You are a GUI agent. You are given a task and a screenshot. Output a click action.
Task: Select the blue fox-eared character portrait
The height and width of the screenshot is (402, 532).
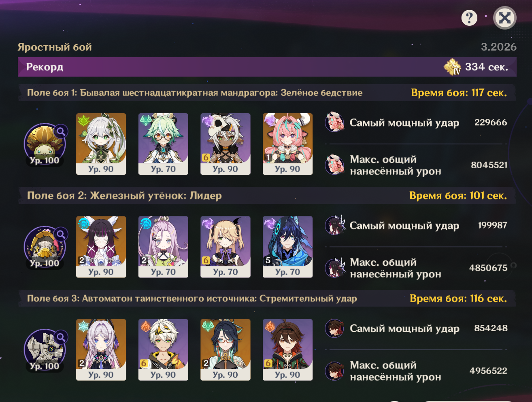point(287,247)
